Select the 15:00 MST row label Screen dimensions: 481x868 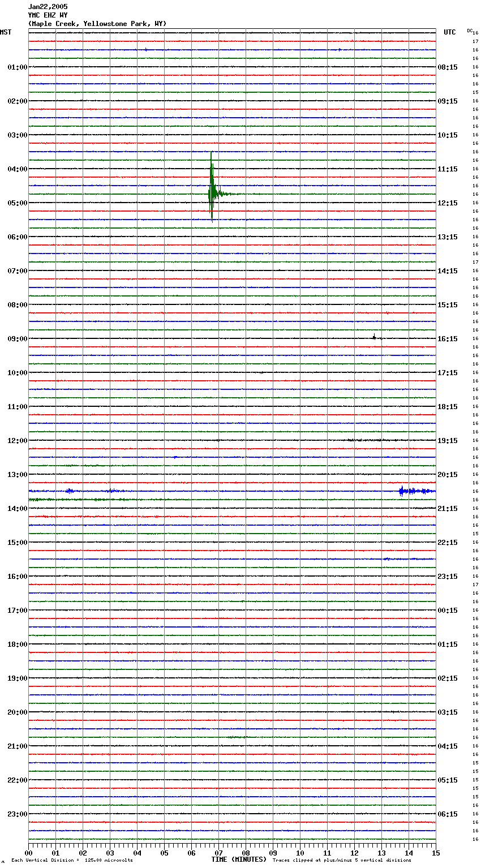coord(18,543)
